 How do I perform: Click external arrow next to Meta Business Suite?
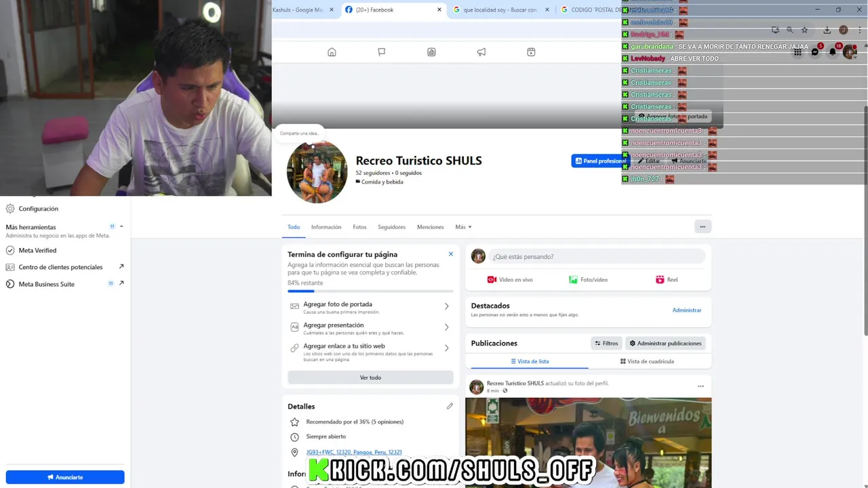click(121, 283)
